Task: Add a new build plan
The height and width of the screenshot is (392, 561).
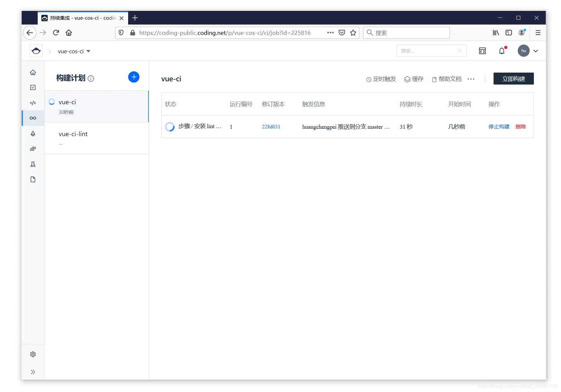Action: pyautogui.click(x=134, y=77)
